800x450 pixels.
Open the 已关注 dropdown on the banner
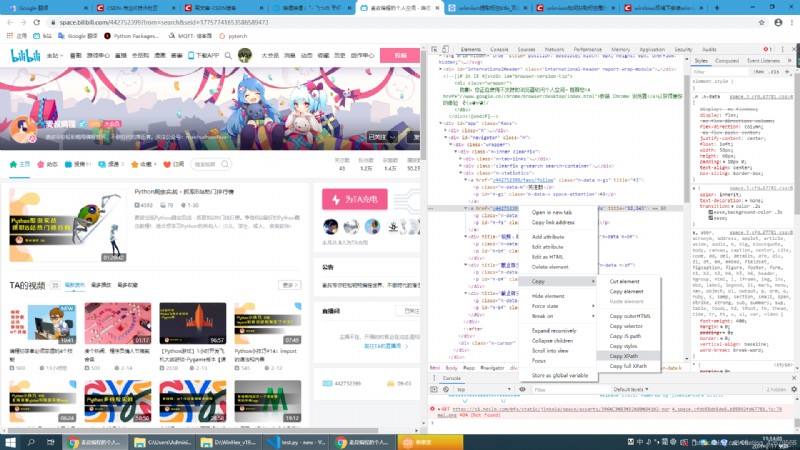click(382, 137)
